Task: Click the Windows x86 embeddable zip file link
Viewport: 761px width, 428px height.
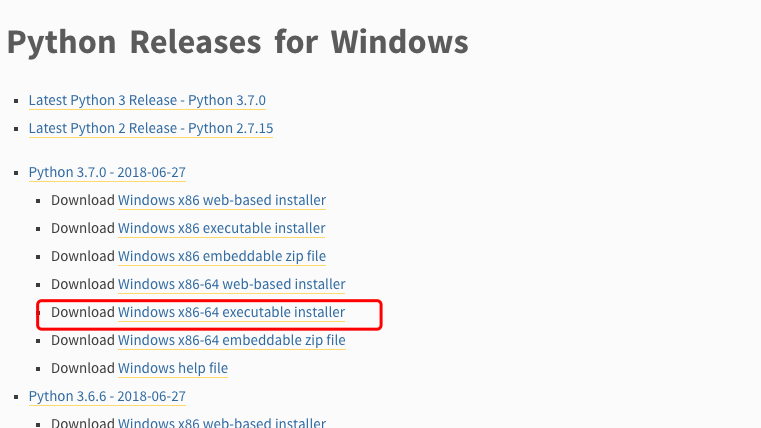Action: point(222,257)
